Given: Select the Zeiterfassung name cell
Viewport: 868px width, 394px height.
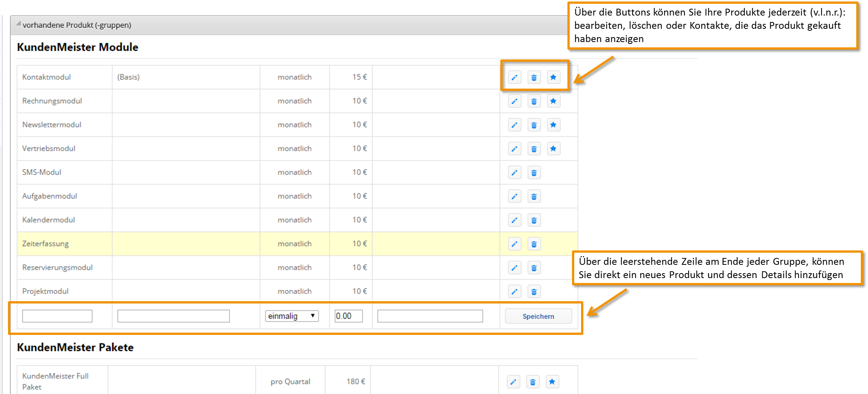Looking at the screenshot, I should 64,244.
